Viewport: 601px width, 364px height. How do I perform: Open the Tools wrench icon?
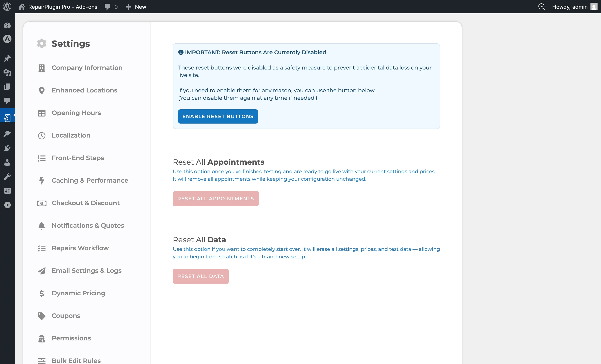coord(7,176)
